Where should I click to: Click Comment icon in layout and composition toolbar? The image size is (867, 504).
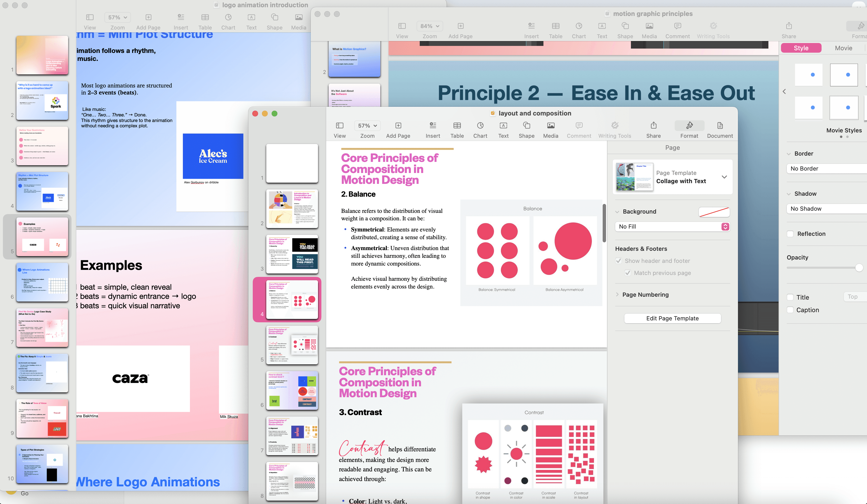pyautogui.click(x=579, y=126)
